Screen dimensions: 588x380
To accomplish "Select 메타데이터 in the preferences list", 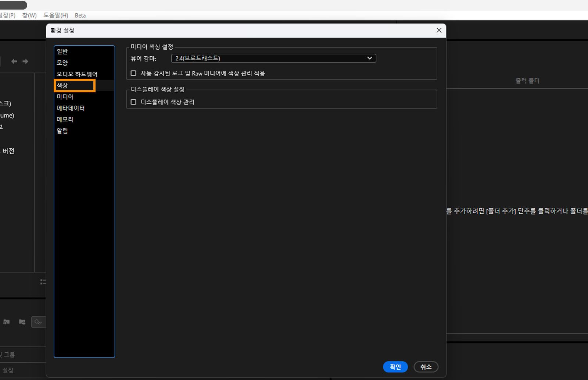I will pos(84,108).
